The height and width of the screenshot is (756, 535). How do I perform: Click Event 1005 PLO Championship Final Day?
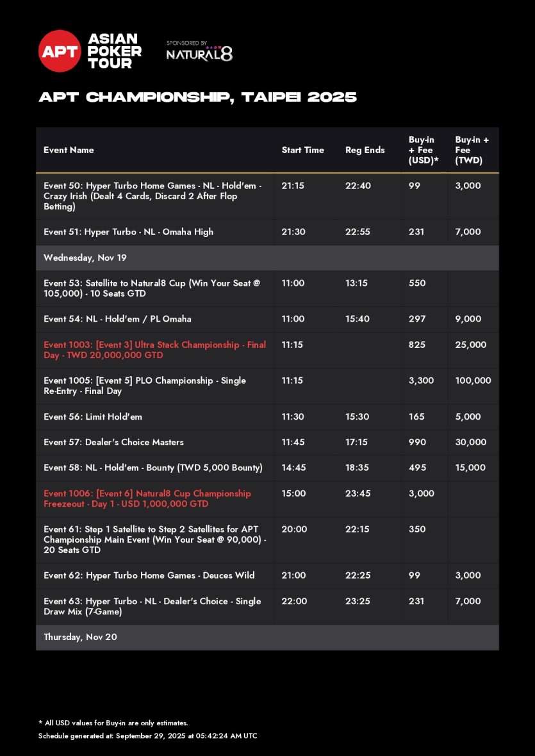144,386
